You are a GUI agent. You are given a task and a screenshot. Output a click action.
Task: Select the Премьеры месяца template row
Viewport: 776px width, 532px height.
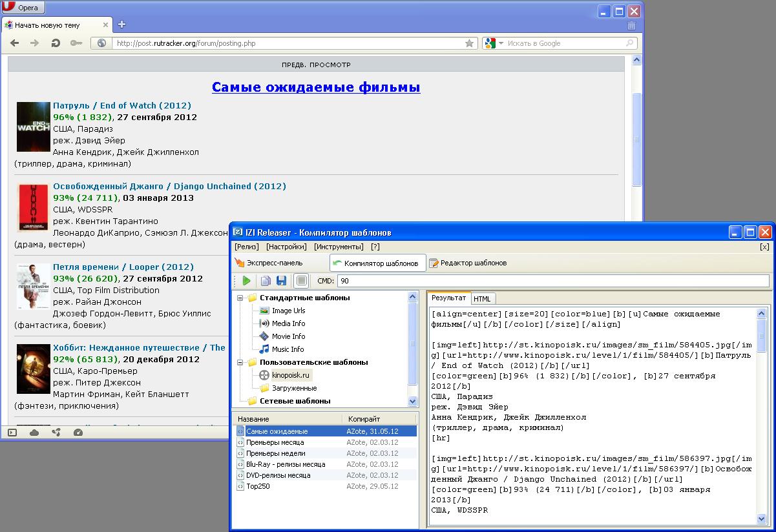tap(326, 442)
